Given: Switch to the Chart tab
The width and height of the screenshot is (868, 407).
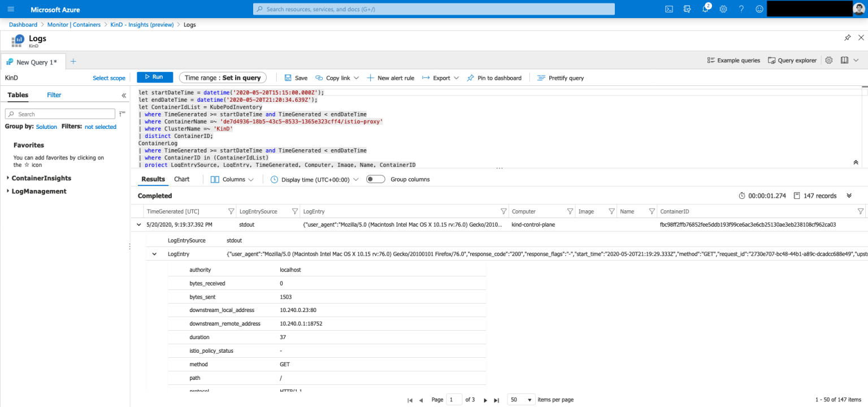Looking at the screenshot, I should [x=181, y=179].
